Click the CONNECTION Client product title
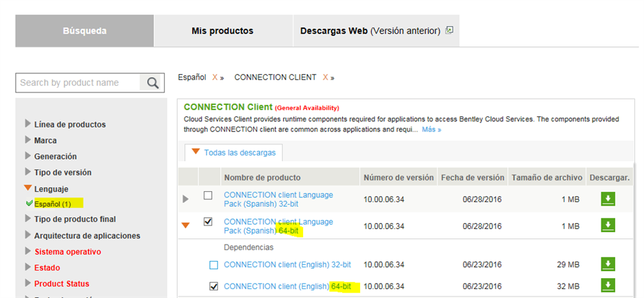The image size is (644, 298). (228, 107)
